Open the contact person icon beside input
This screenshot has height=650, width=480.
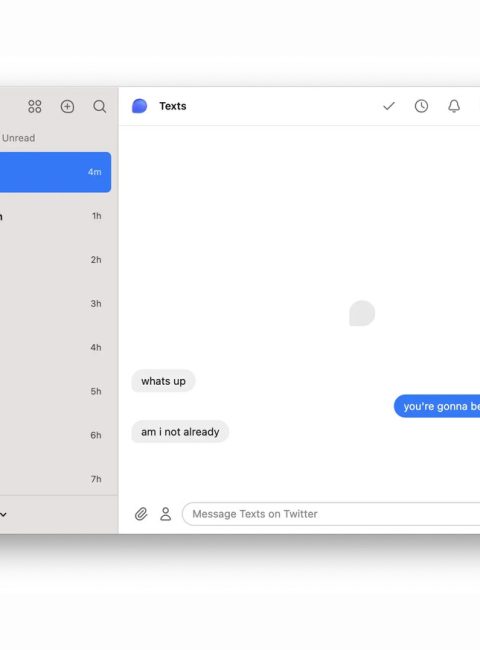(x=165, y=514)
